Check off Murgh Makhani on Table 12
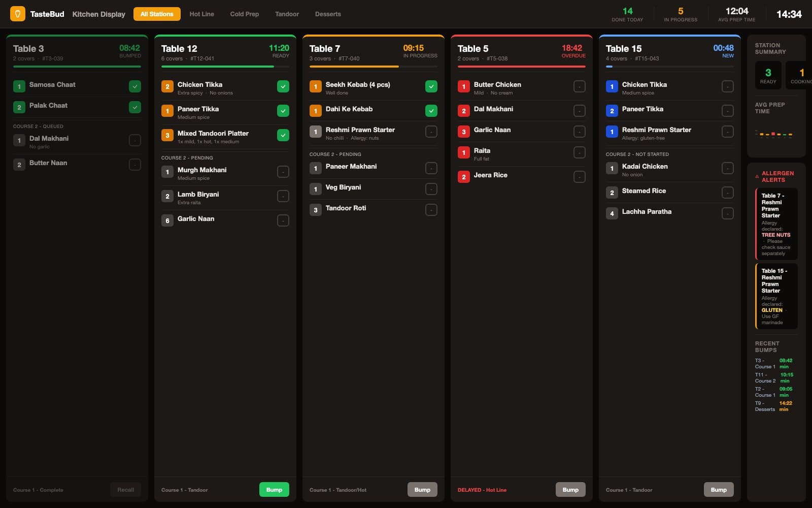Image resolution: width=812 pixels, height=508 pixels. point(283,172)
